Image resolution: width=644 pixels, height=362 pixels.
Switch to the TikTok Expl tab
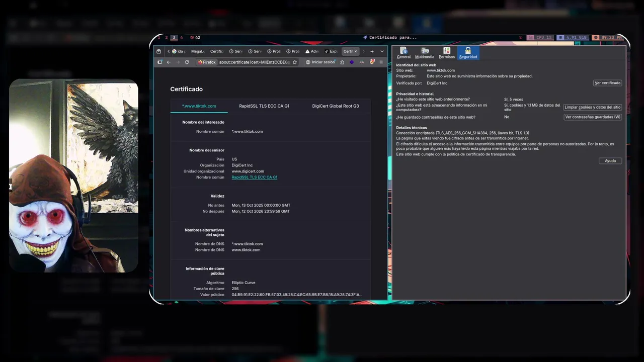coord(332,51)
